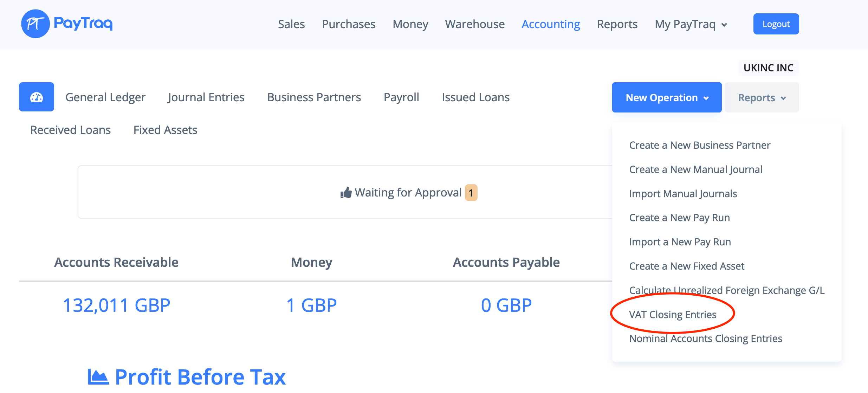
Task: Select Import a New Pay Run
Action: [x=680, y=242]
